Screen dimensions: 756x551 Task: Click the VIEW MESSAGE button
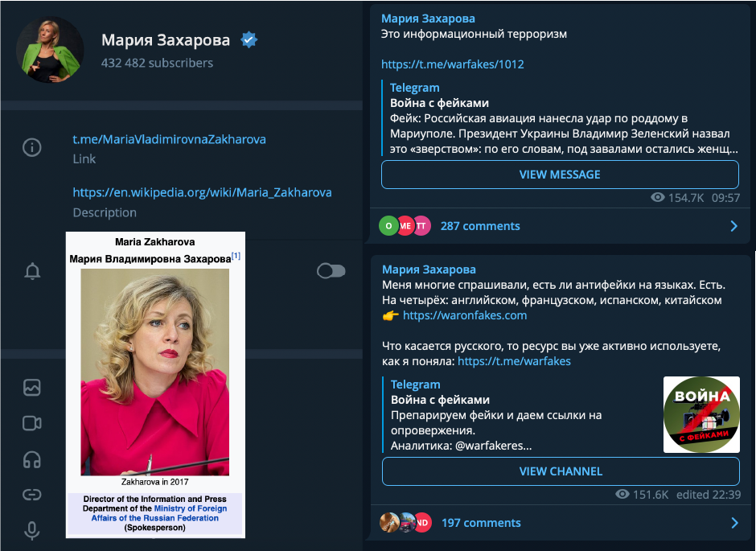560,175
